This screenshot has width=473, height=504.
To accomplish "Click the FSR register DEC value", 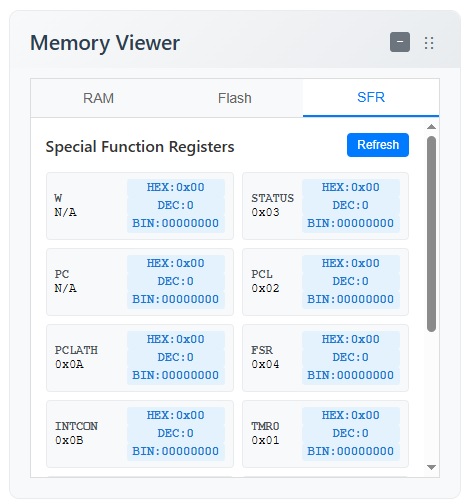I will point(351,357).
